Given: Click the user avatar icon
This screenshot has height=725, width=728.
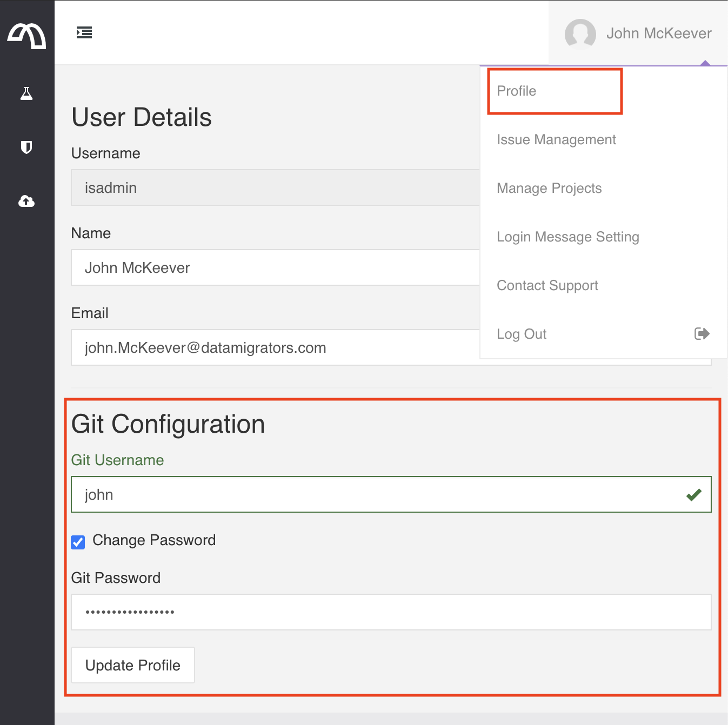Looking at the screenshot, I should coord(580,33).
